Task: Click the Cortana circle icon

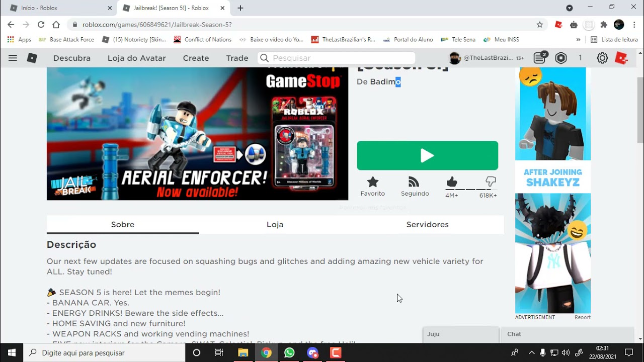Action: (x=197, y=352)
